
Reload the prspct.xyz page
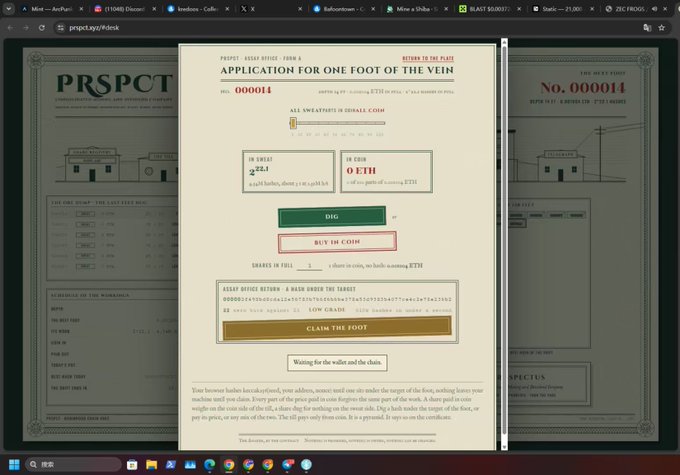click(42, 28)
